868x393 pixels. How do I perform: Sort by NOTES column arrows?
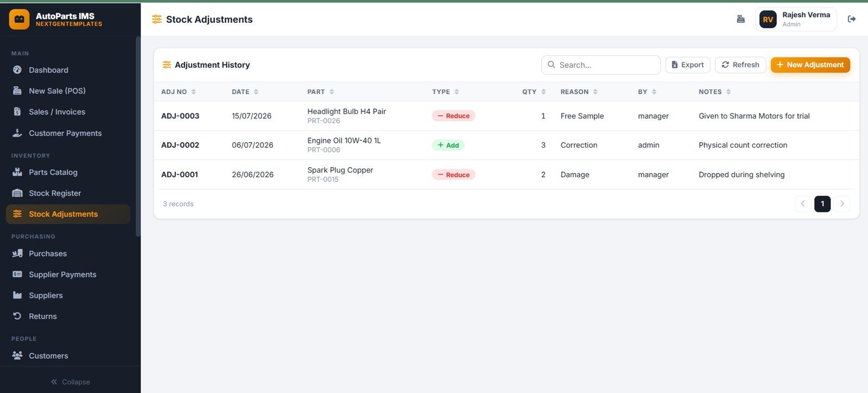pos(728,92)
